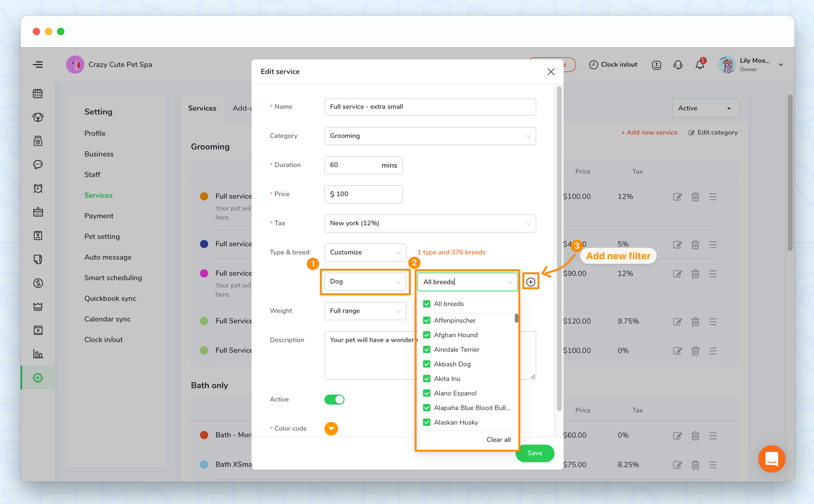Click the breeds list scrollbar thumb
Screen dimensions: 814x504
[x=516, y=318]
